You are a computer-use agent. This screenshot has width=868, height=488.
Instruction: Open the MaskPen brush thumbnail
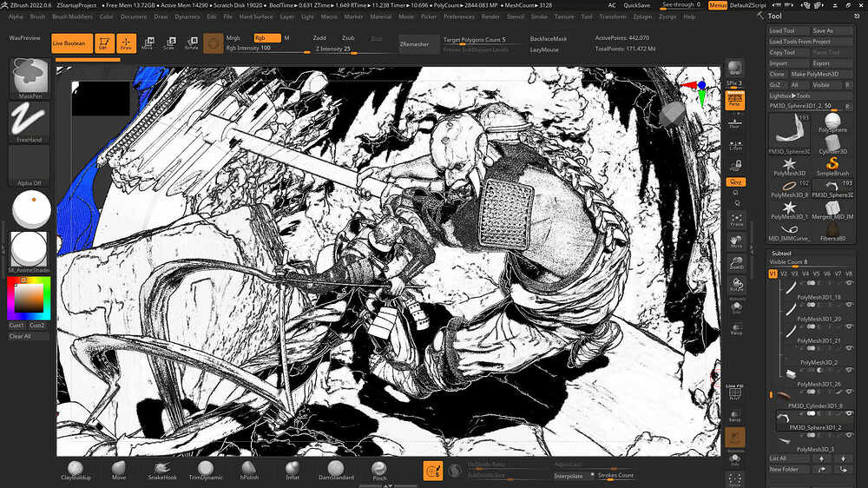pos(30,78)
